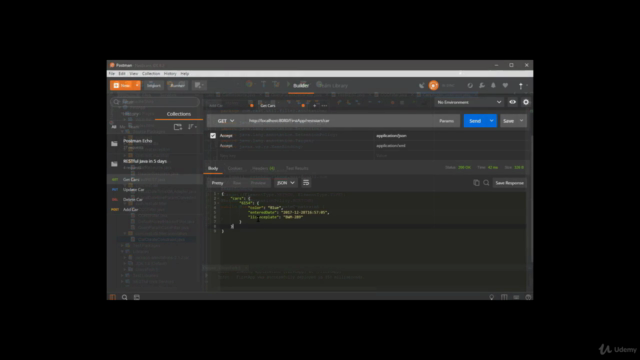Save the request

coord(509,121)
